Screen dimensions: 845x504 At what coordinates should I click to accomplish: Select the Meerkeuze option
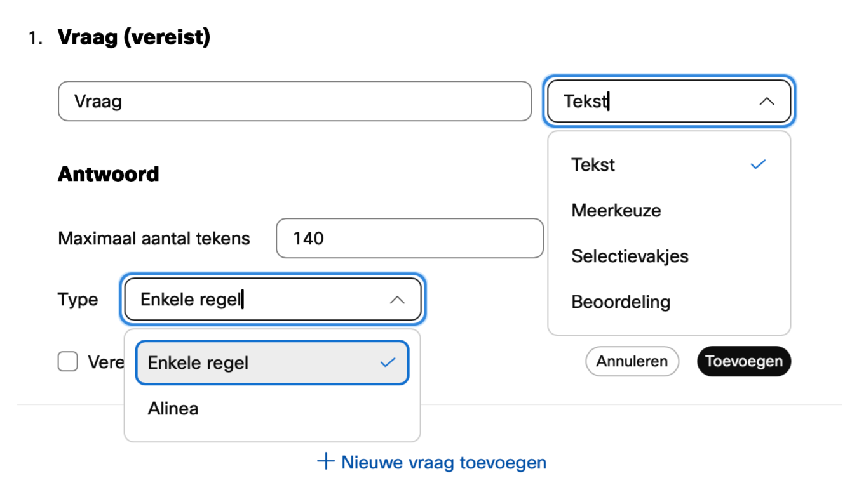tap(616, 210)
